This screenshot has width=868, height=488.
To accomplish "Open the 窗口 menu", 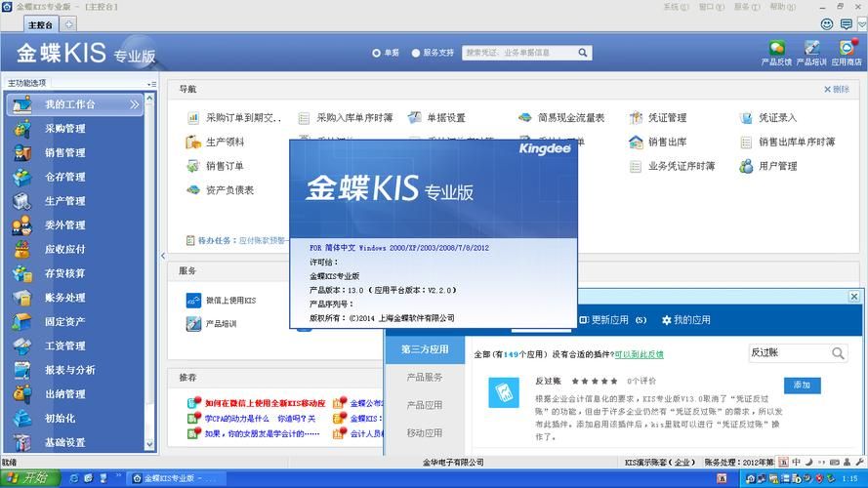I will (712, 7).
